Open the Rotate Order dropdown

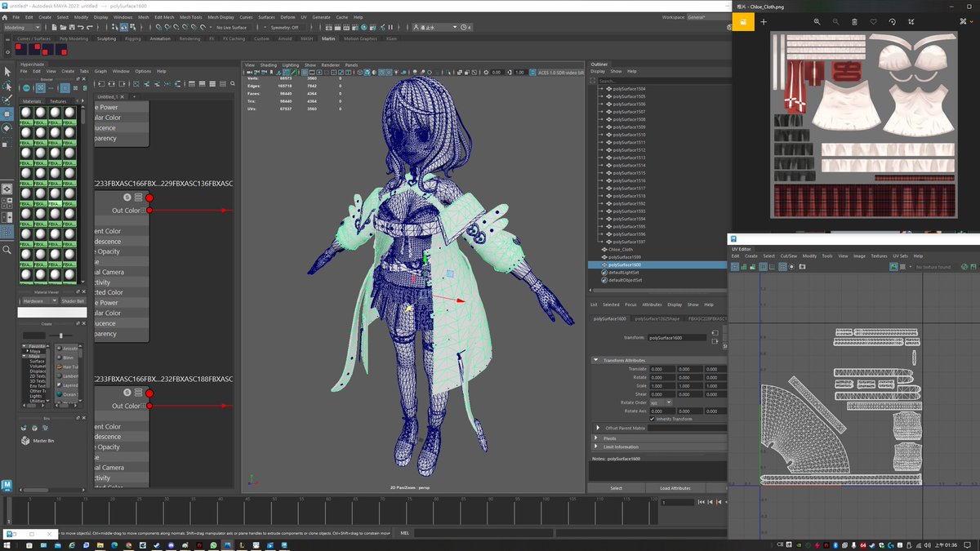point(660,402)
